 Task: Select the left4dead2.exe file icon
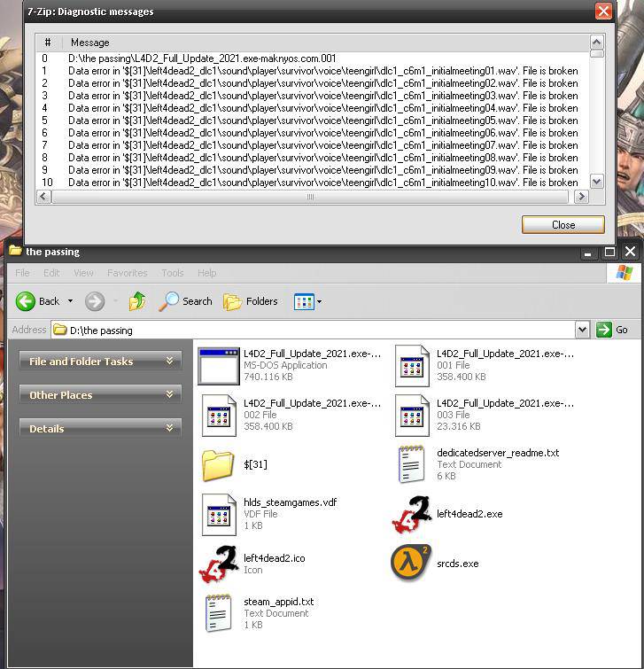(x=412, y=515)
